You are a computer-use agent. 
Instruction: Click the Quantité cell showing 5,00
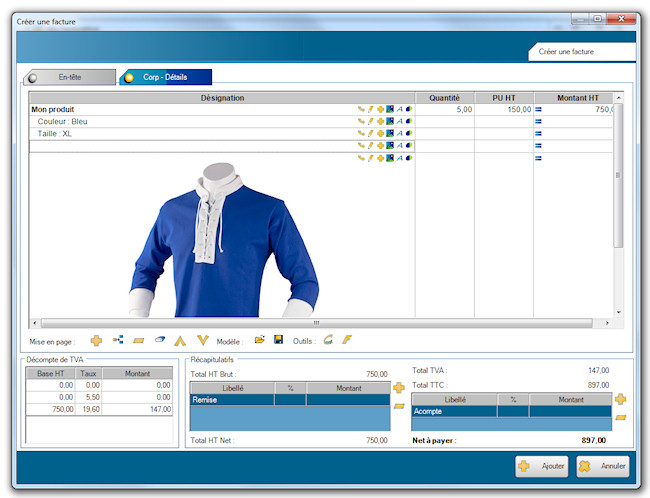coord(444,109)
